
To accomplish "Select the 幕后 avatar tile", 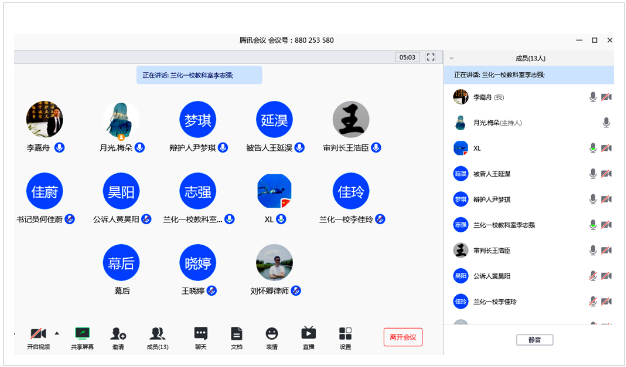I will point(121,263).
